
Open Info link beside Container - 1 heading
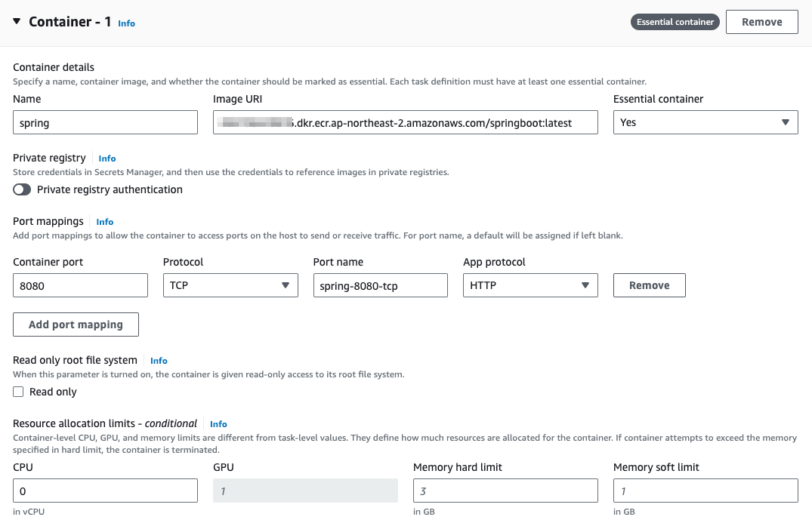pos(126,23)
